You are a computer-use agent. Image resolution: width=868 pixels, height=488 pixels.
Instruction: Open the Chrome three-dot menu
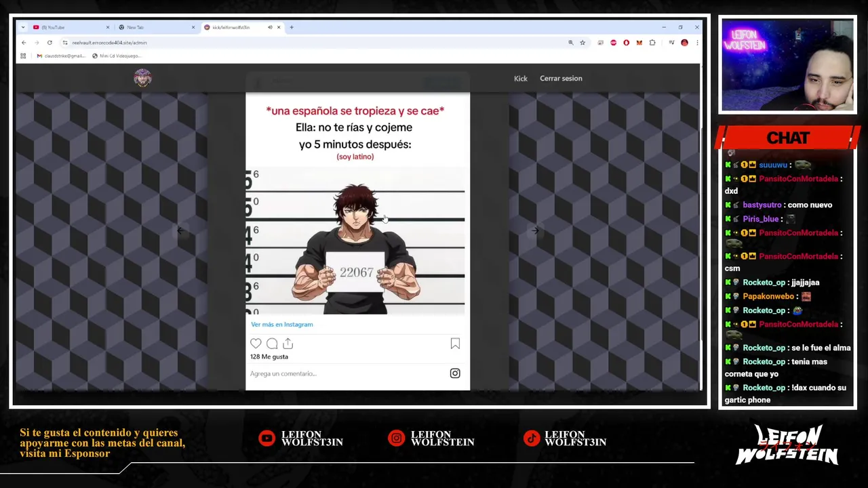coord(696,43)
